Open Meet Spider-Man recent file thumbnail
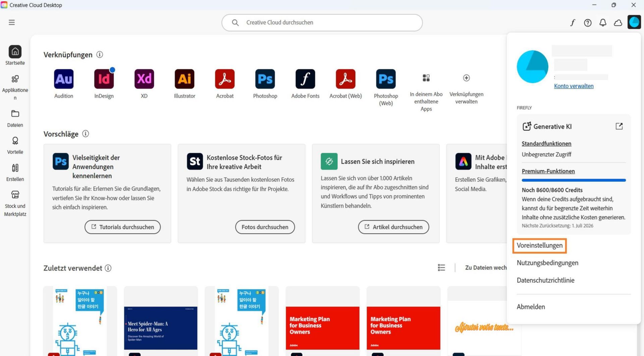This screenshot has width=644, height=356. coord(161,328)
